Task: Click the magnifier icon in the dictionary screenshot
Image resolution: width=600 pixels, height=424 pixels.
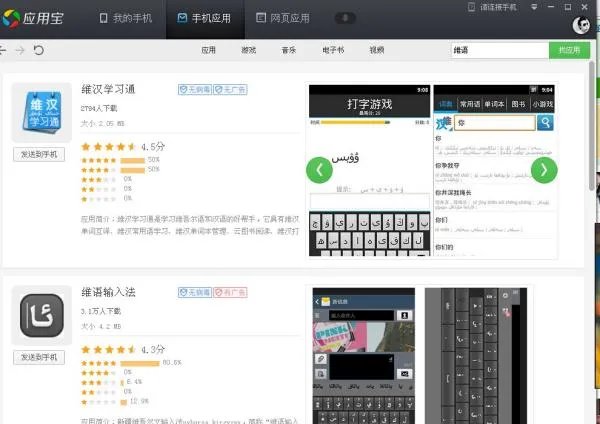Action: coord(545,123)
